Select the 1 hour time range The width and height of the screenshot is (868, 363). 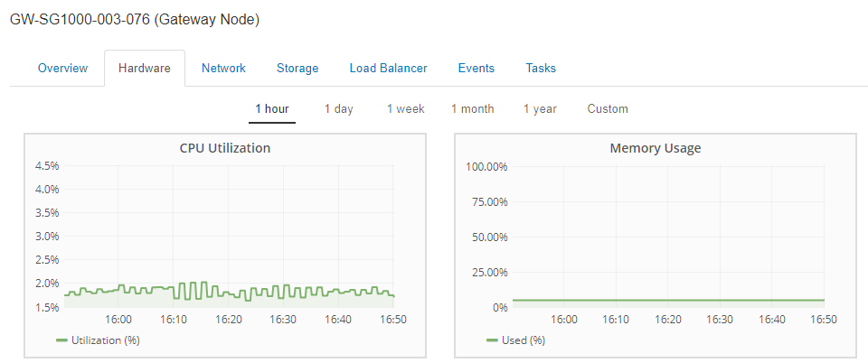click(271, 109)
